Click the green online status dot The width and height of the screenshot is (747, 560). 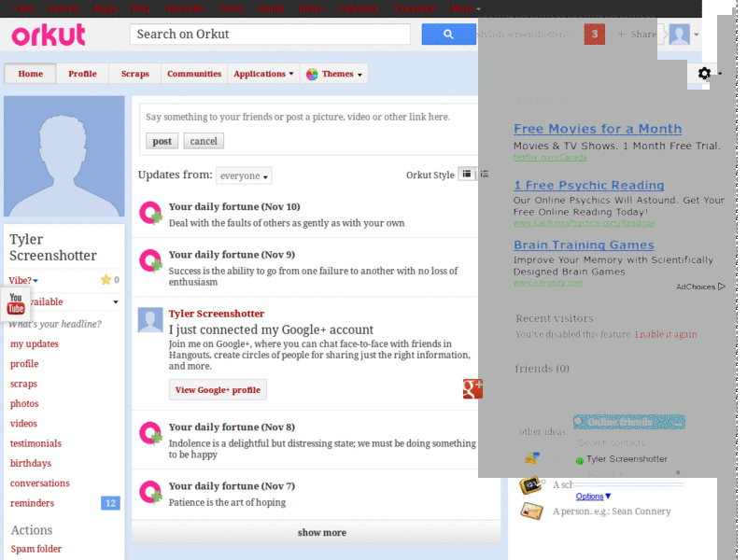[x=580, y=460]
